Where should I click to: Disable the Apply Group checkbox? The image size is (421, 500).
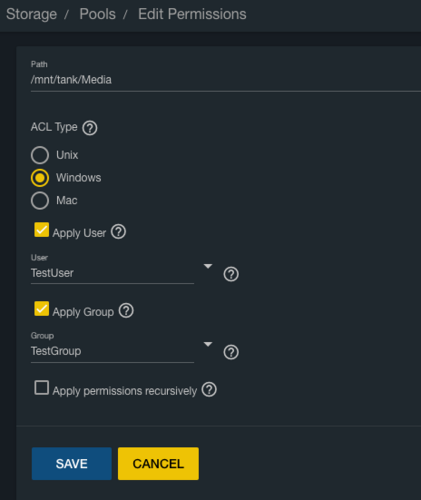[x=42, y=309]
